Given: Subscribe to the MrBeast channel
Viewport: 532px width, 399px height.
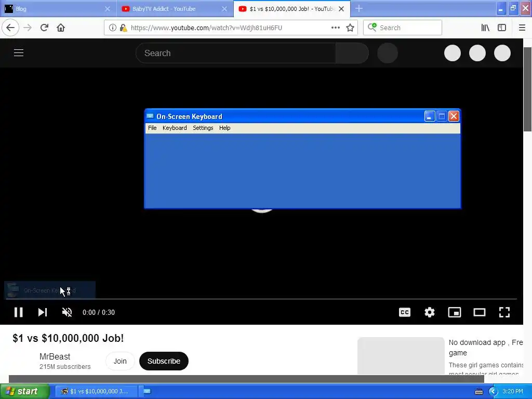Looking at the screenshot, I should tap(164, 361).
